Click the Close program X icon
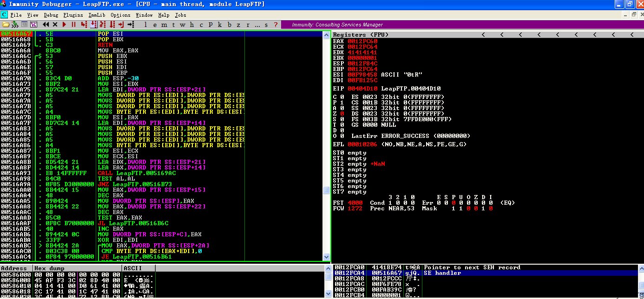Viewport: 644px width, 299px height. pos(55,24)
